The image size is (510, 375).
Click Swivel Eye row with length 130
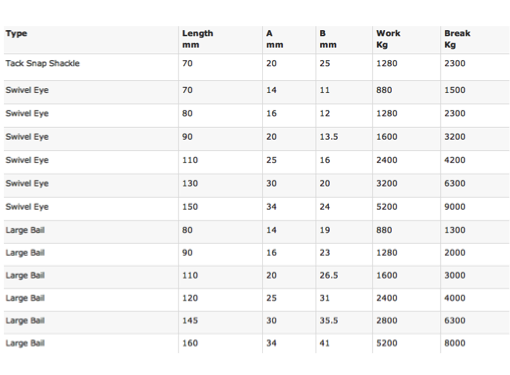click(x=257, y=185)
